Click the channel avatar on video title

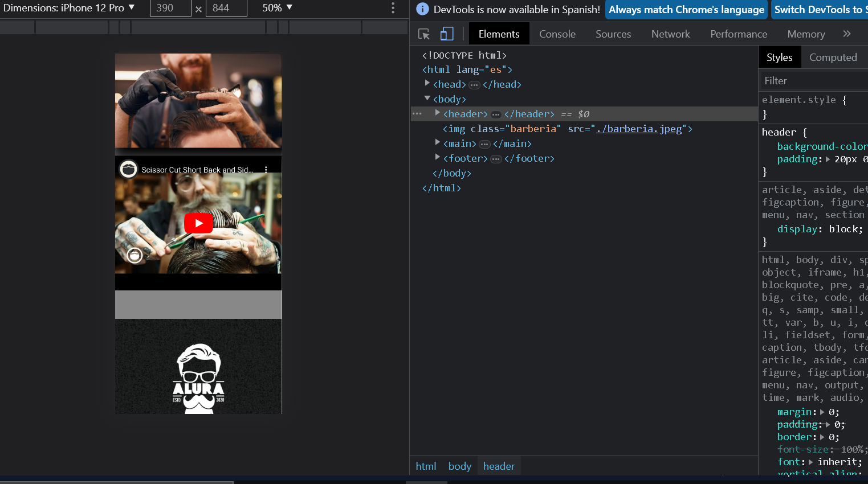[129, 169]
